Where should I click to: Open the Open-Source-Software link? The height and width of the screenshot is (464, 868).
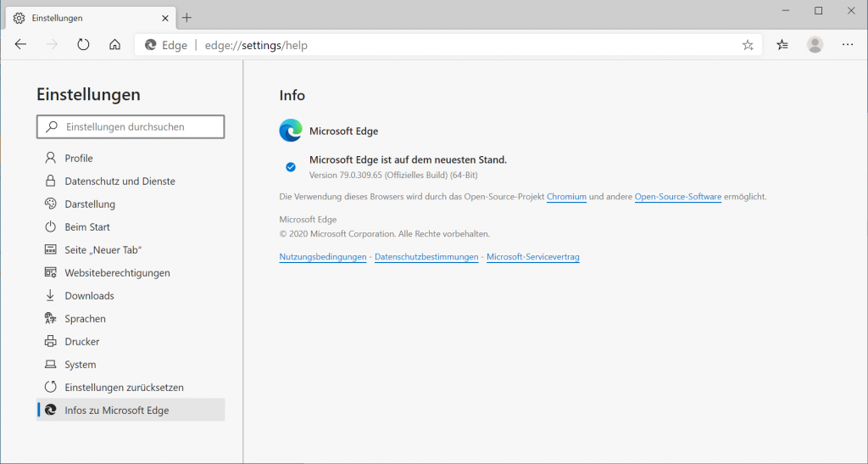coord(678,197)
